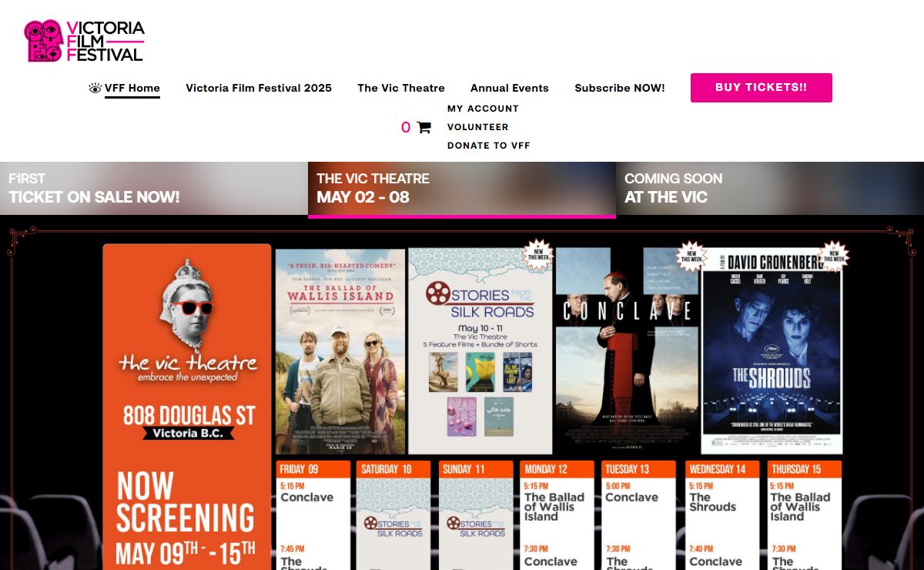
Task: Click Monday 12 schedule header
Action: point(557,469)
